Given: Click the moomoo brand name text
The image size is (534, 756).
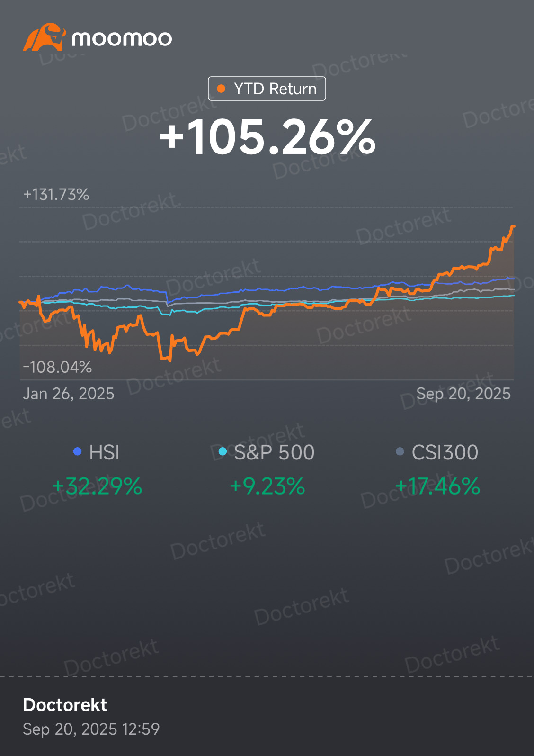Looking at the screenshot, I should click(x=122, y=38).
